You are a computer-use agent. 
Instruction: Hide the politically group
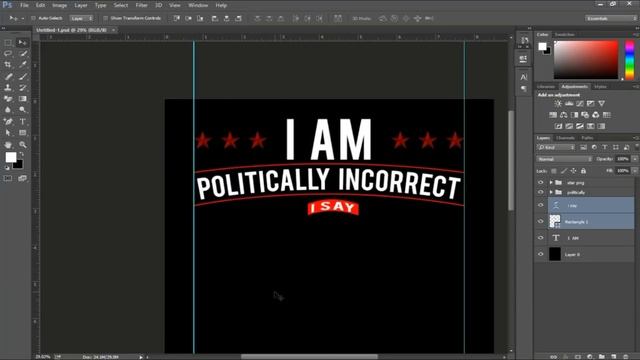tap(541, 192)
